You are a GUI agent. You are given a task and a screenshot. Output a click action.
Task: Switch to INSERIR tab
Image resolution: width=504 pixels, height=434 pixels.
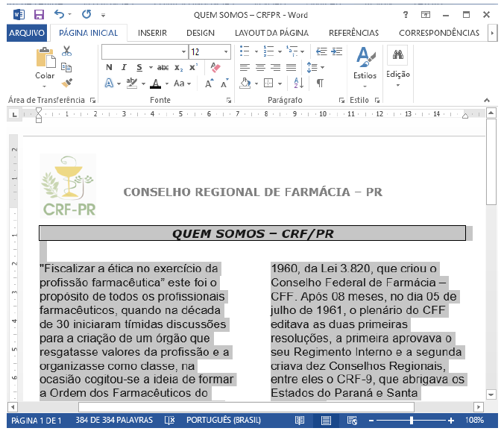[152, 33]
